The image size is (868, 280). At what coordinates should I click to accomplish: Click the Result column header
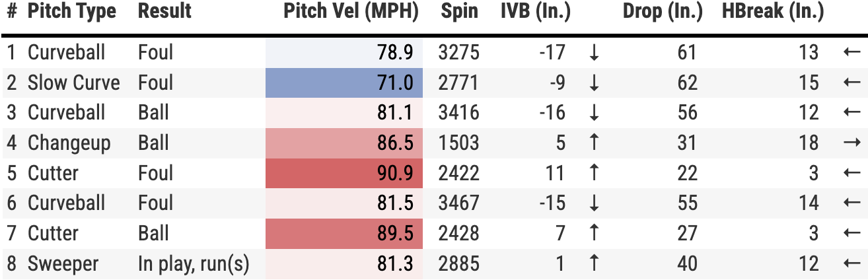(164, 11)
